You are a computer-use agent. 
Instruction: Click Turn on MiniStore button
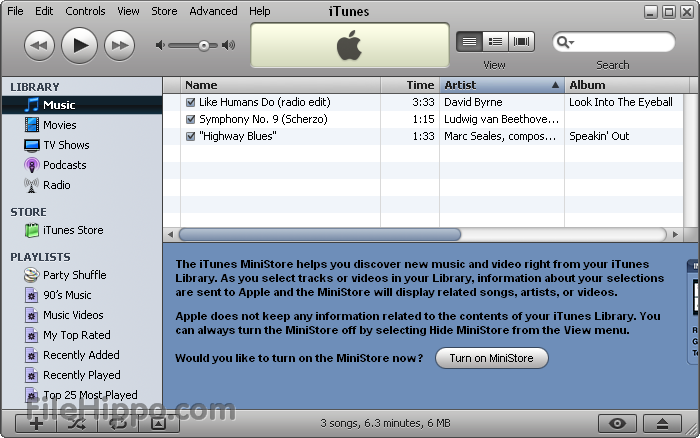[x=492, y=358]
